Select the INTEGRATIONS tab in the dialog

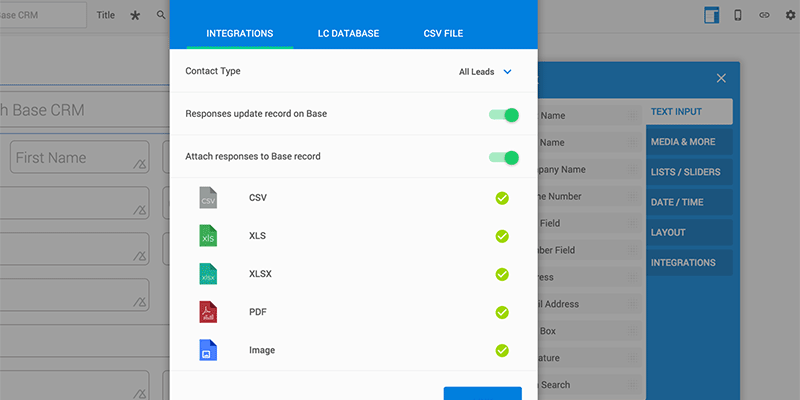[240, 34]
